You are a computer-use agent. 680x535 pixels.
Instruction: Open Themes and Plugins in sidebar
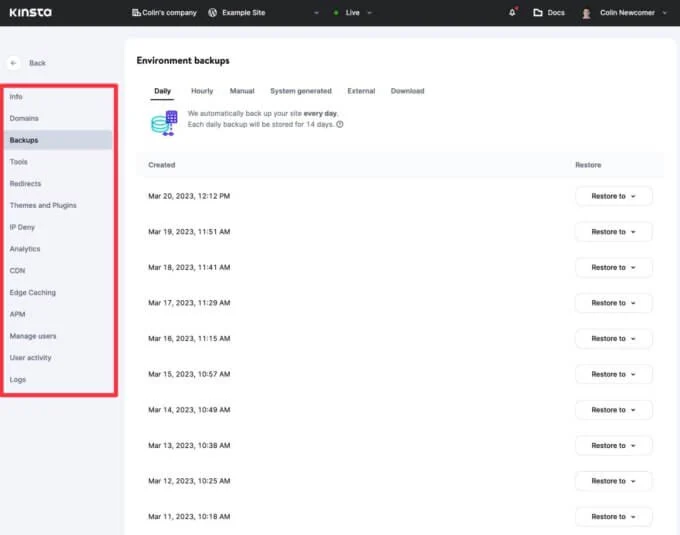(x=43, y=205)
